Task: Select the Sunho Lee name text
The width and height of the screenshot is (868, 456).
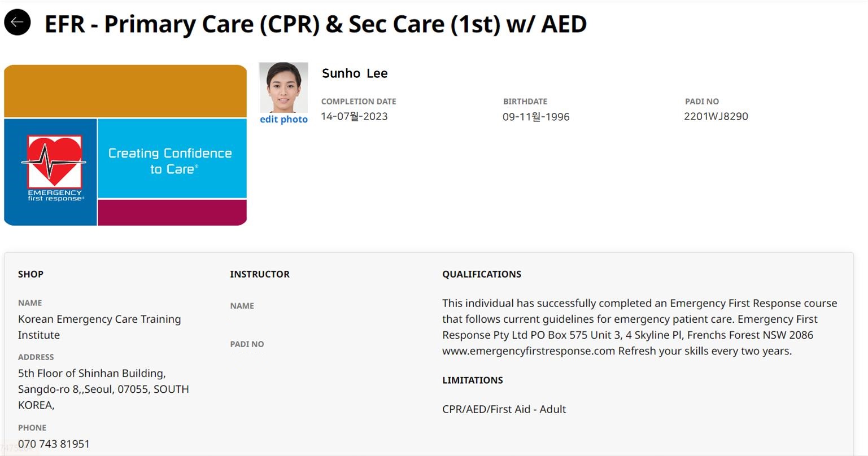Action: coord(355,73)
